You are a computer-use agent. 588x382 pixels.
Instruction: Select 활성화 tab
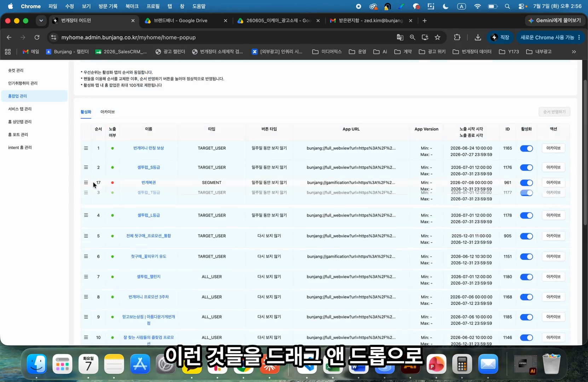(x=86, y=112)
